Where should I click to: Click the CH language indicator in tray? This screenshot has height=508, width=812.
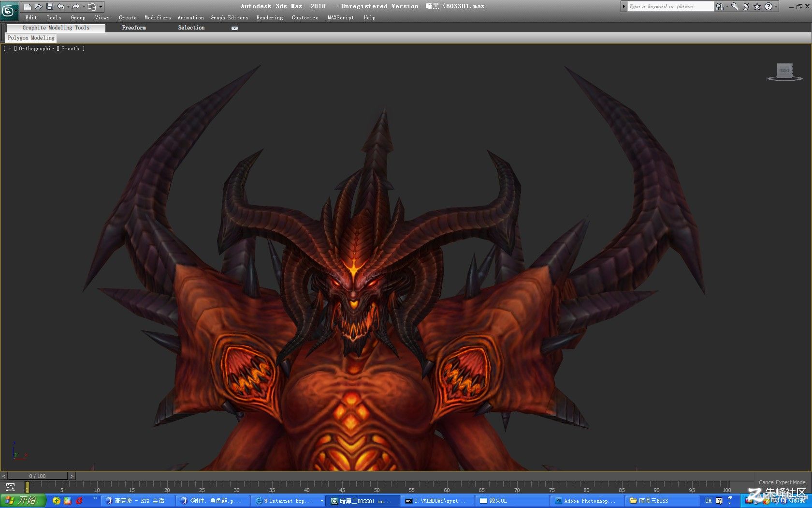click(708, 501)
